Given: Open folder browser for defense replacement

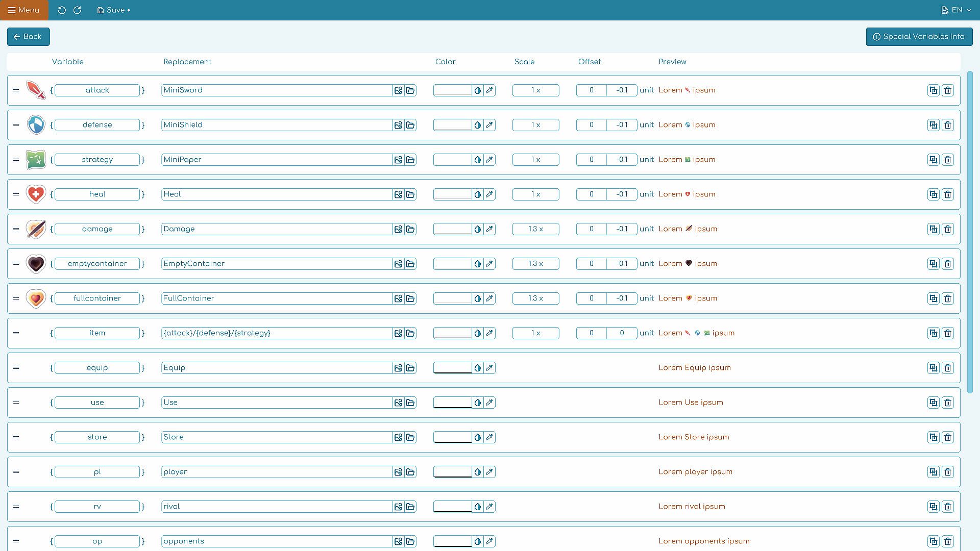Looking at the screenshot, I should tap(410, 125).
